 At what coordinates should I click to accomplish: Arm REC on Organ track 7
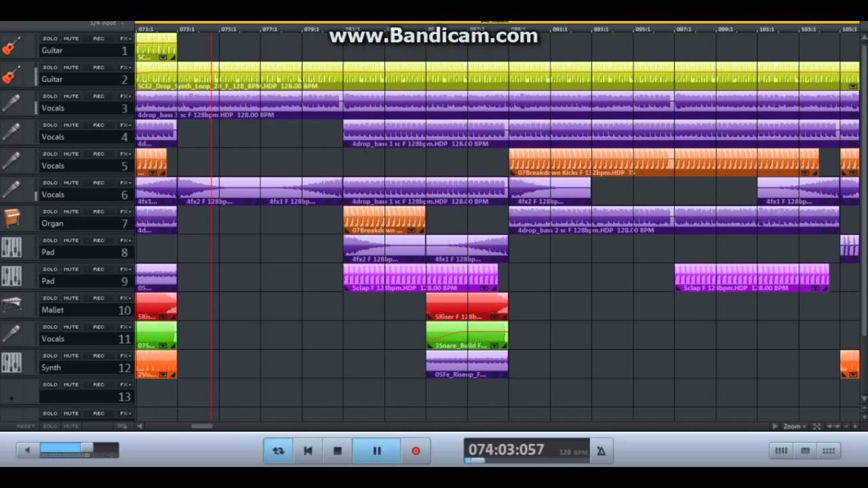[99, 211]
